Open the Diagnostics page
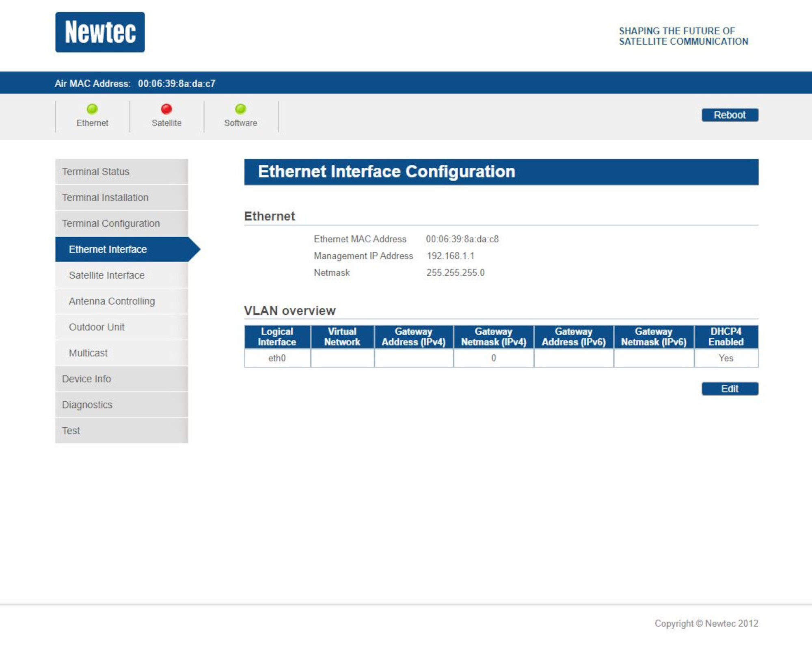 pos(87,405)
